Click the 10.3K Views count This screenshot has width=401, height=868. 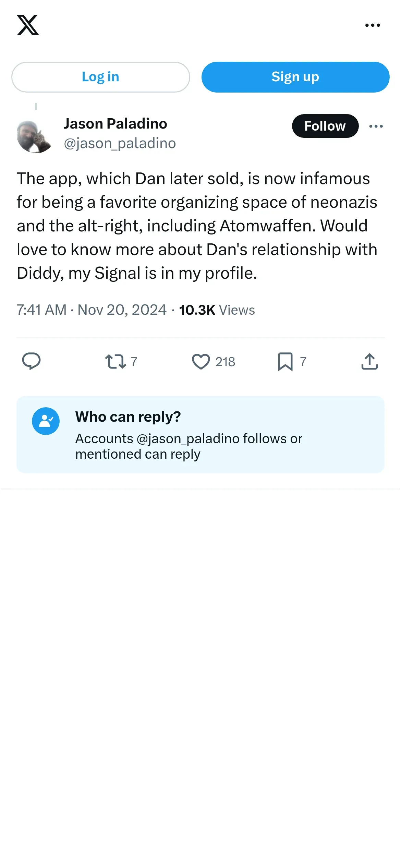217,310
